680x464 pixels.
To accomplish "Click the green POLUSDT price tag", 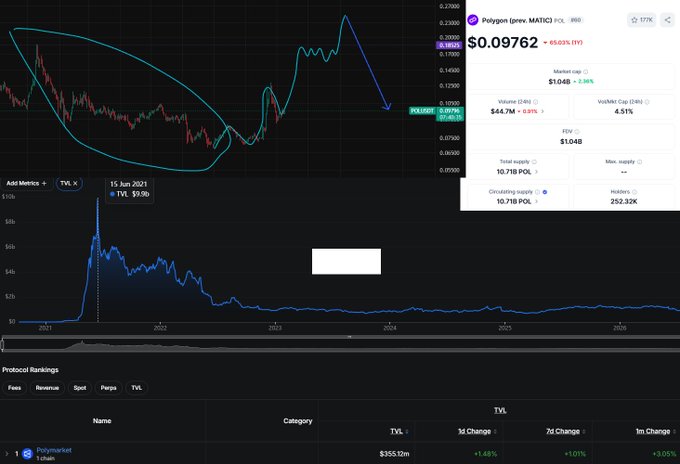I will pos(422,111).
